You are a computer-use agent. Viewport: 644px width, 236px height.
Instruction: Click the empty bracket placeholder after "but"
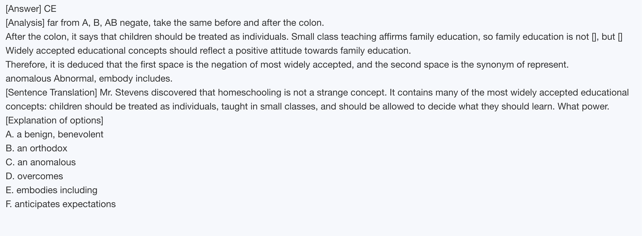coord(620,37)
